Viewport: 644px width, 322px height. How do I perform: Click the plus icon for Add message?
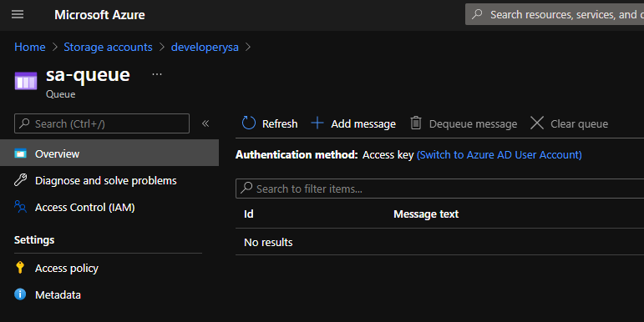[317, 123]
